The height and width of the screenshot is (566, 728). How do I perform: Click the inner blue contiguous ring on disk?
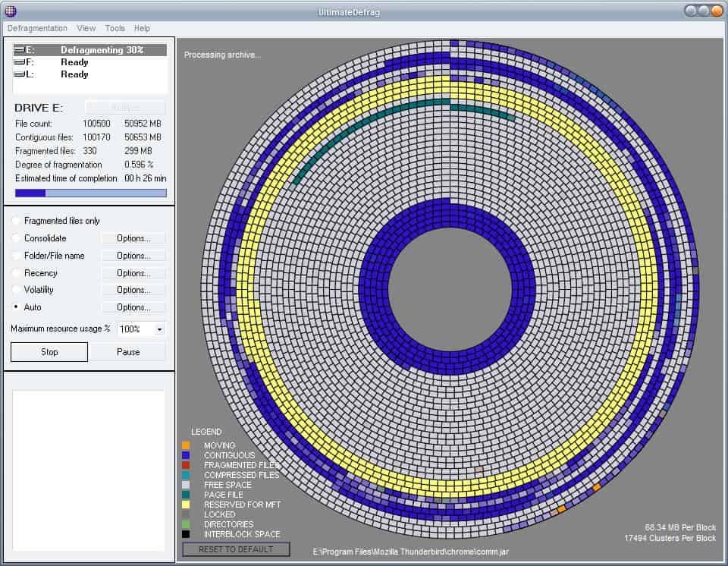click(374, 288)
